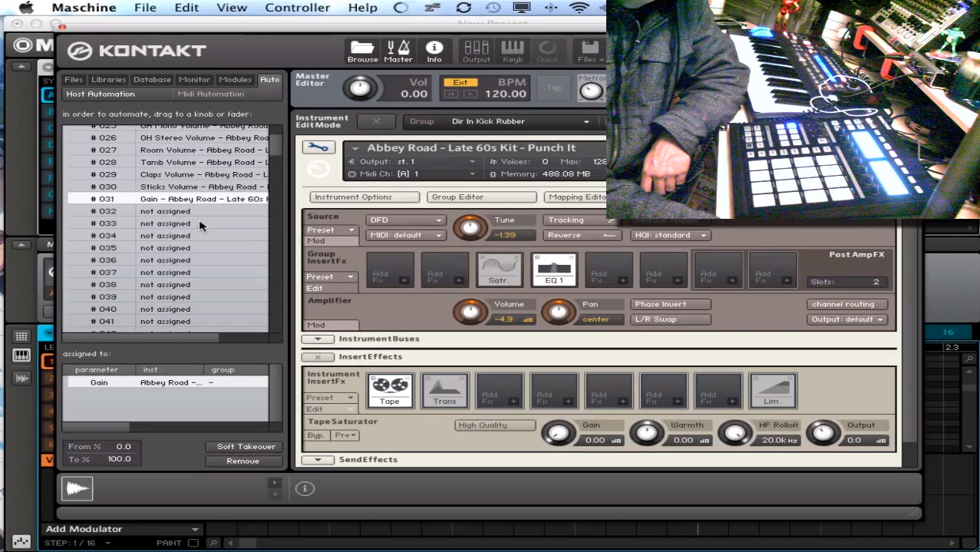The width and height of the screenshot is (980, 552).
Task: Exit Instrument Edit Mode with the X button
Action: (x=376, y=121)
